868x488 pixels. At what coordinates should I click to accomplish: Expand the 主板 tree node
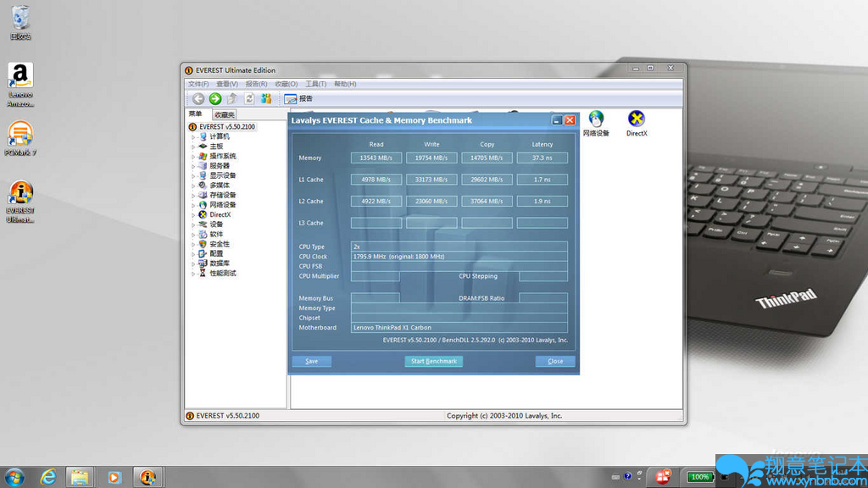[193, 147]
